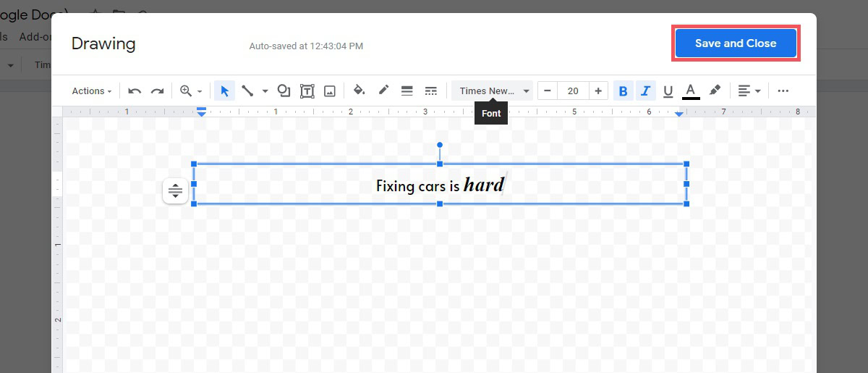Expand the Zoom dropdown

pyautogui.click(x=192, y=91)
